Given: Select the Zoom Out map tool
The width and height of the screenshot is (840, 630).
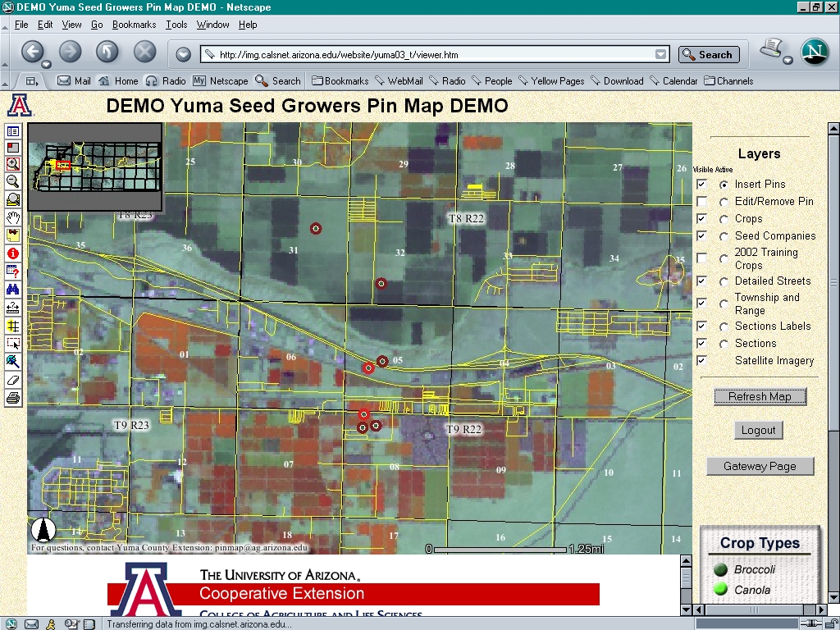Looking at the screenshot, I should pos(13,182).
